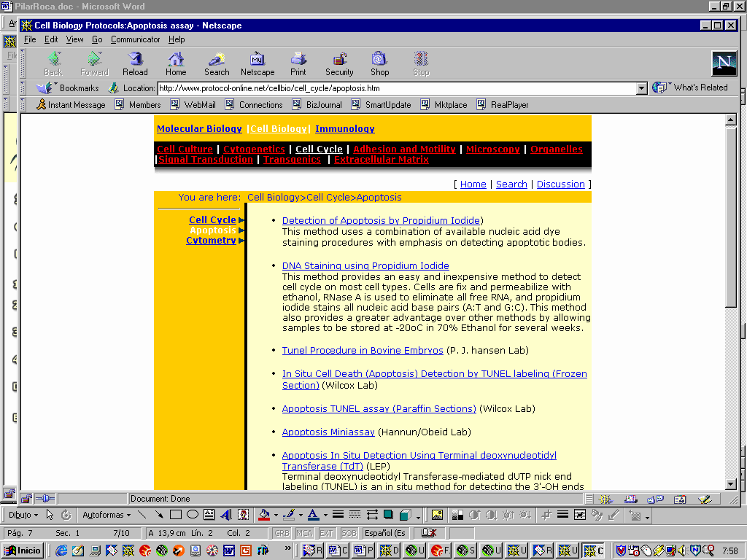Open the Security lock icon
The image size is (747, 560).
click(339, 63)
